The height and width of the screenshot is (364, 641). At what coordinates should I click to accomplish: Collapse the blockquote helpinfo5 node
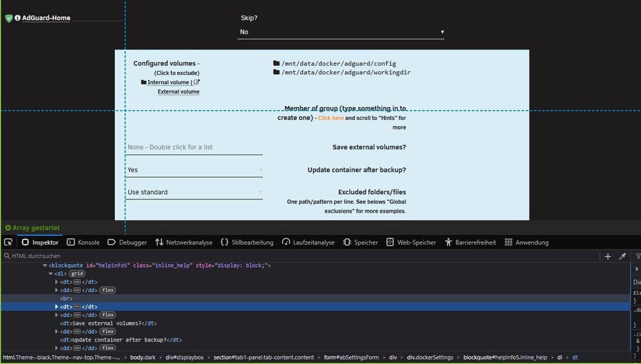[x=45, y=265]
